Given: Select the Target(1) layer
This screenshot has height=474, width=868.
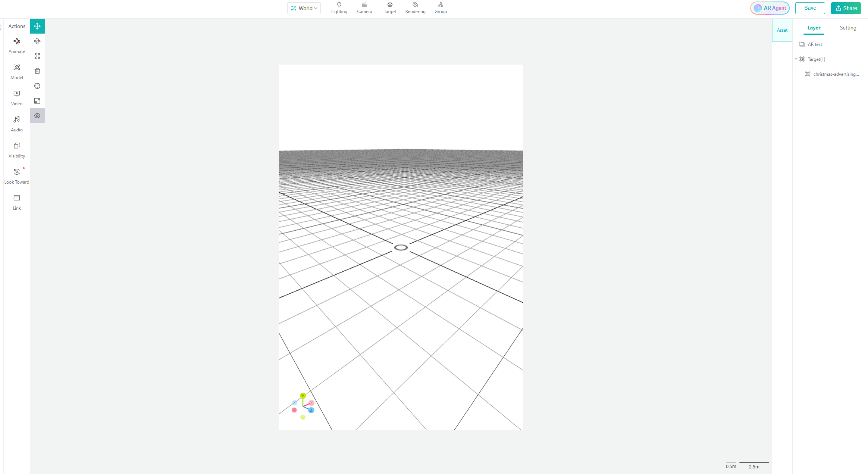Looking at the screenshot, I should 816,59.
